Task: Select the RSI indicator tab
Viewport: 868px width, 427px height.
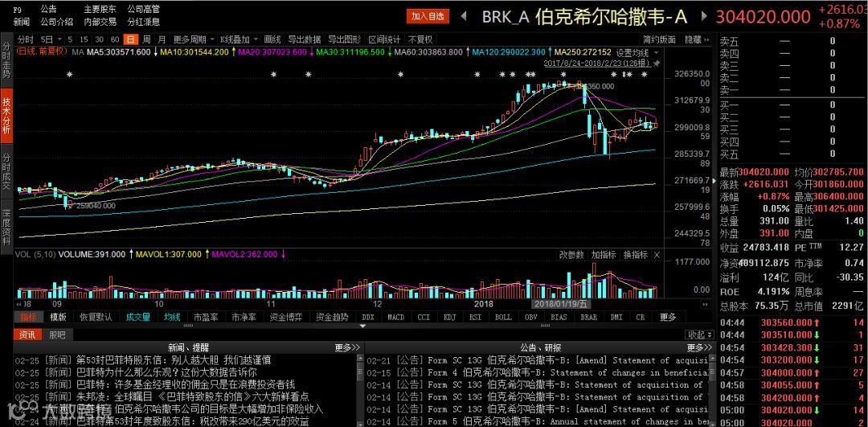Action: pyautogui.click(x=476, y=318)
